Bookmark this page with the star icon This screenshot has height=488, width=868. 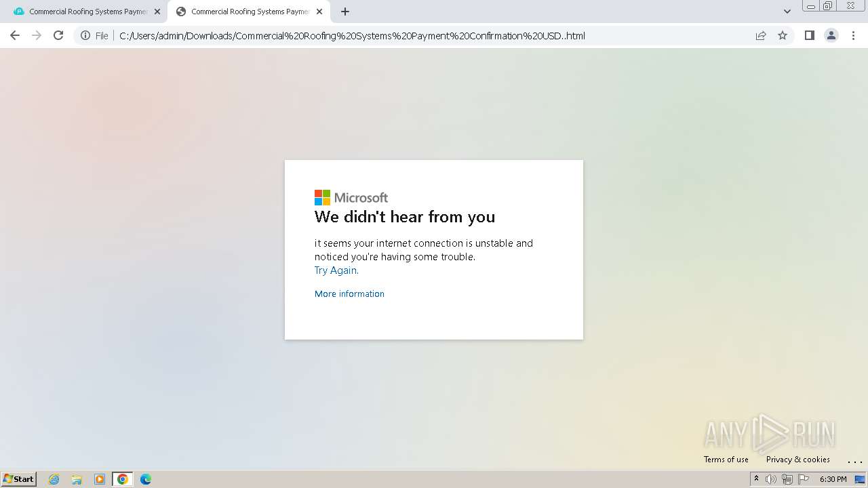(x=783, y=35)
